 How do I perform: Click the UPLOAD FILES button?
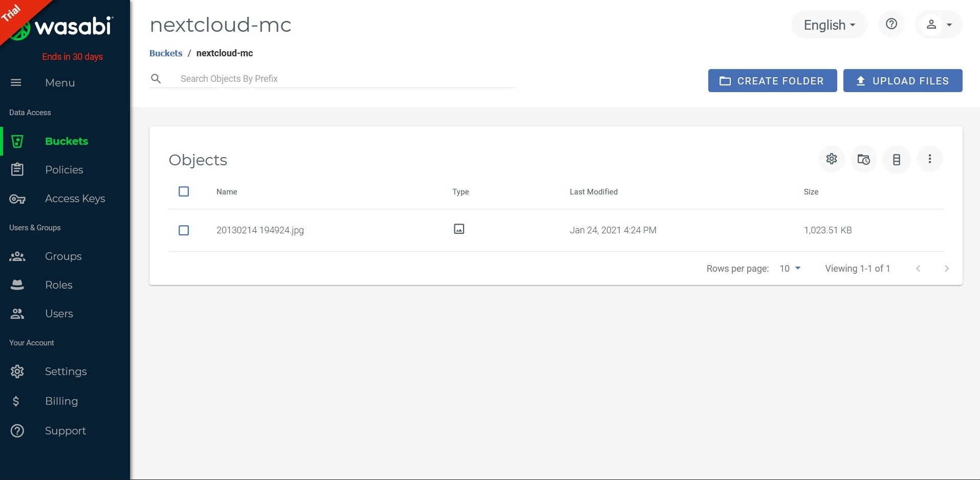pos(903,81)
